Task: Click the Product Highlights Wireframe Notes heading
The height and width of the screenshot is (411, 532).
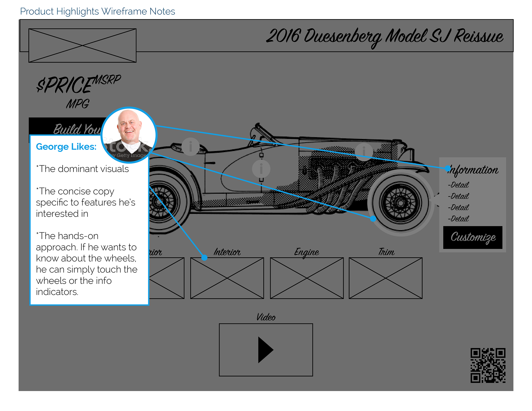Action: click(x=98, y=11)
